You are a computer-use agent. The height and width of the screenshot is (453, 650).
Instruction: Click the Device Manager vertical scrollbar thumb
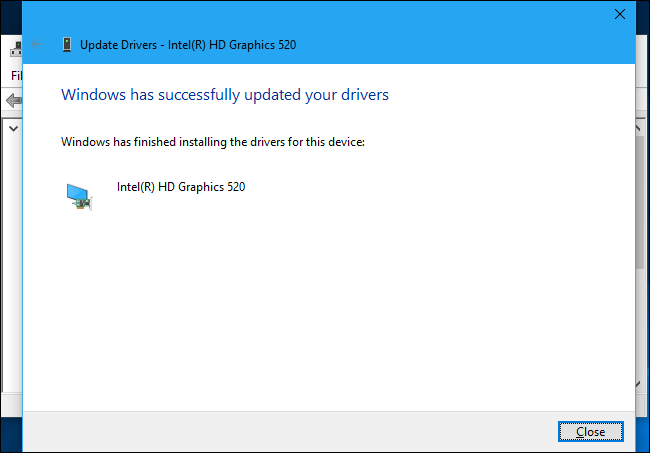(x=640, y=202)
